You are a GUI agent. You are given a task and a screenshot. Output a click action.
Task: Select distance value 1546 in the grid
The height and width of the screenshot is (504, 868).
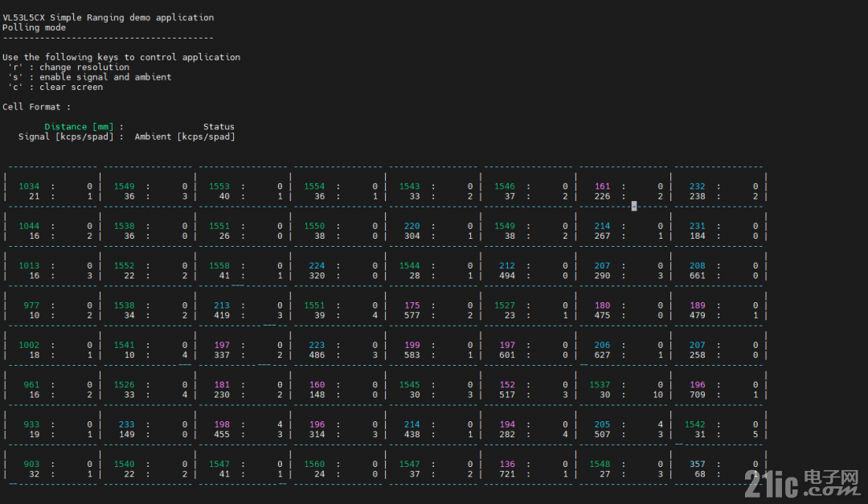(505, 186)
